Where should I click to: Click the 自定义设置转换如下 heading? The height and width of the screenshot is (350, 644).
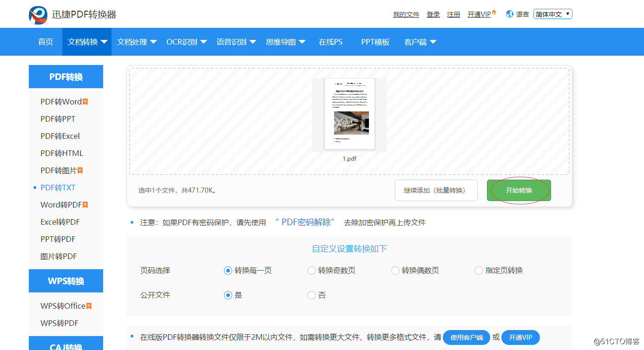349,249
